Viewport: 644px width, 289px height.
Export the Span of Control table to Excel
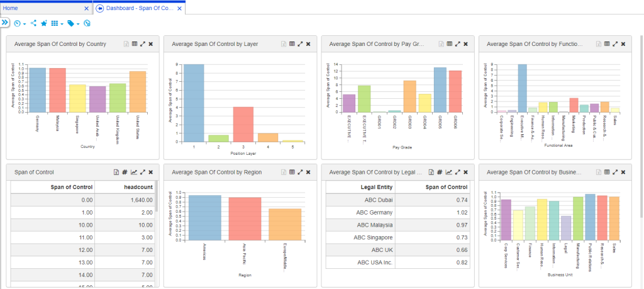[x=116, y=172]
